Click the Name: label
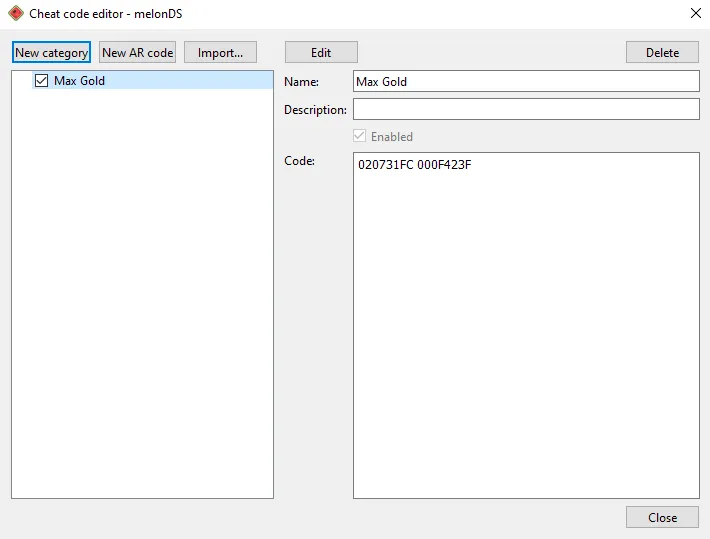710x539 pixels. [x=302, y=82]
